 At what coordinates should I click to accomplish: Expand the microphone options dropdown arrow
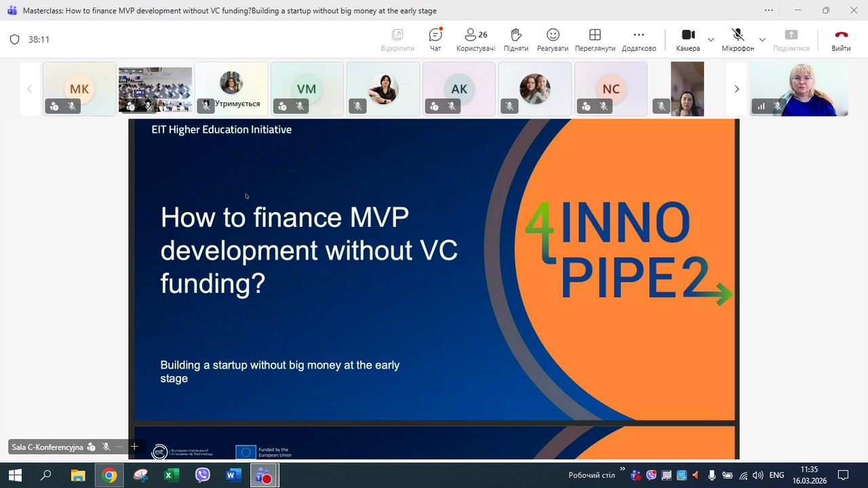762,39
